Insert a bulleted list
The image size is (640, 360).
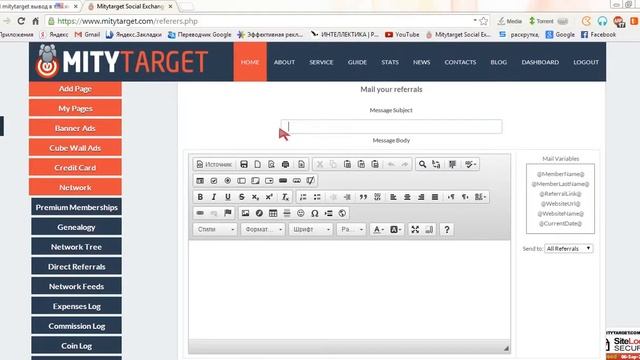[x=317, y=197]
